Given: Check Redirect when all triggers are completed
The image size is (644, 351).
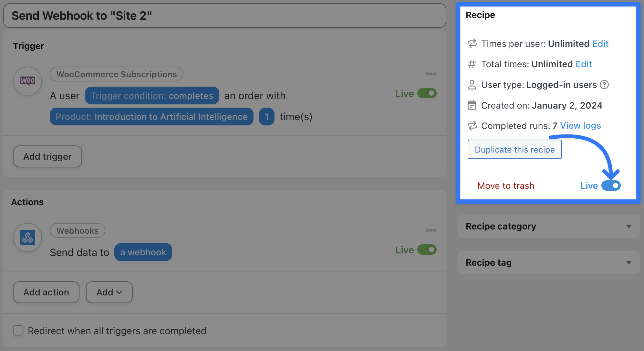Looking at the screenshot, I should (x=18, y=331).
